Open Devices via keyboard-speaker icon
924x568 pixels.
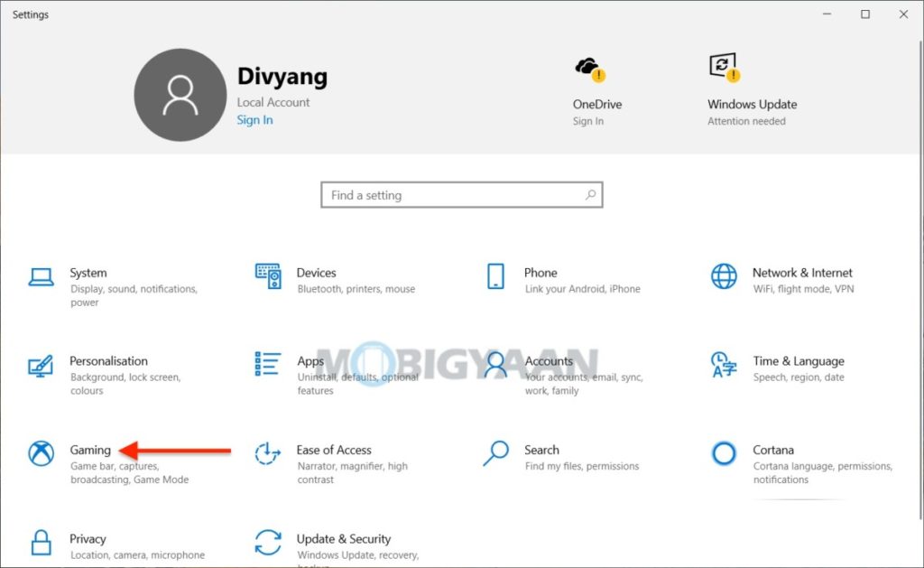[x=268, y=276]
